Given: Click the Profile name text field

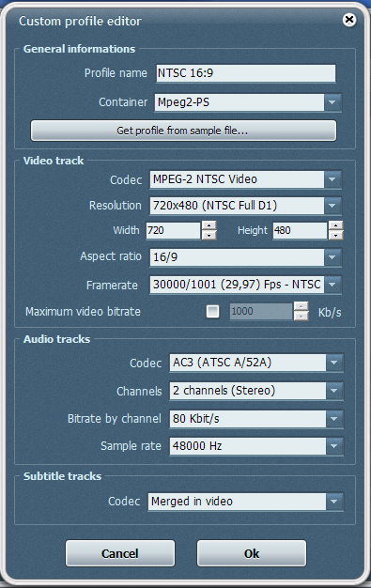Looking at the screenshot, I should 246,73.
